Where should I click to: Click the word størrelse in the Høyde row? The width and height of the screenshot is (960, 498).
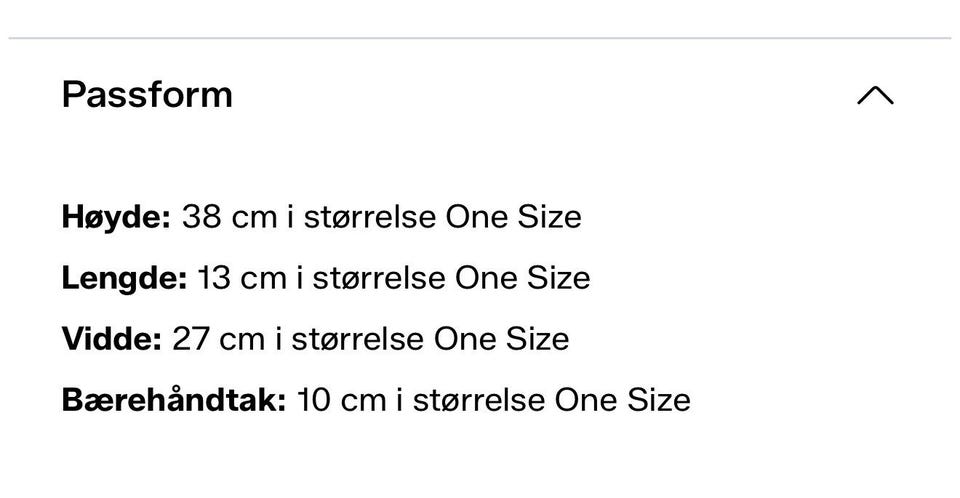pos(370,217)
